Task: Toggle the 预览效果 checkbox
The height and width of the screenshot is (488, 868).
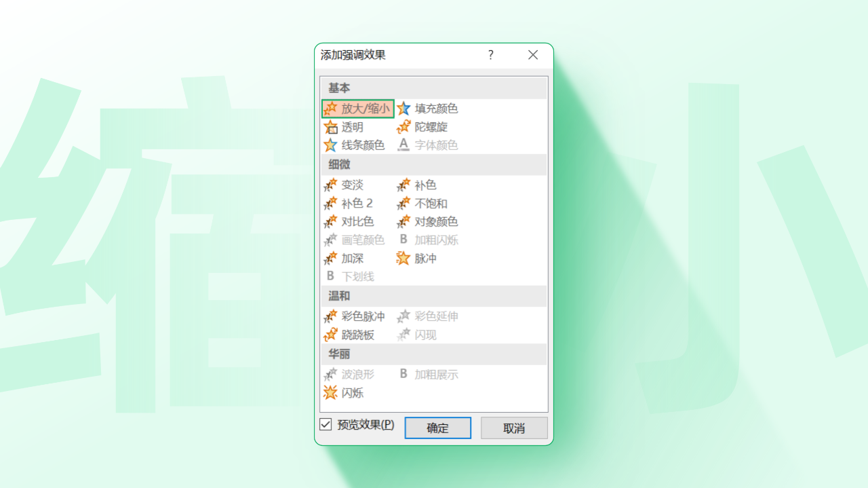Action: point(325,425)
